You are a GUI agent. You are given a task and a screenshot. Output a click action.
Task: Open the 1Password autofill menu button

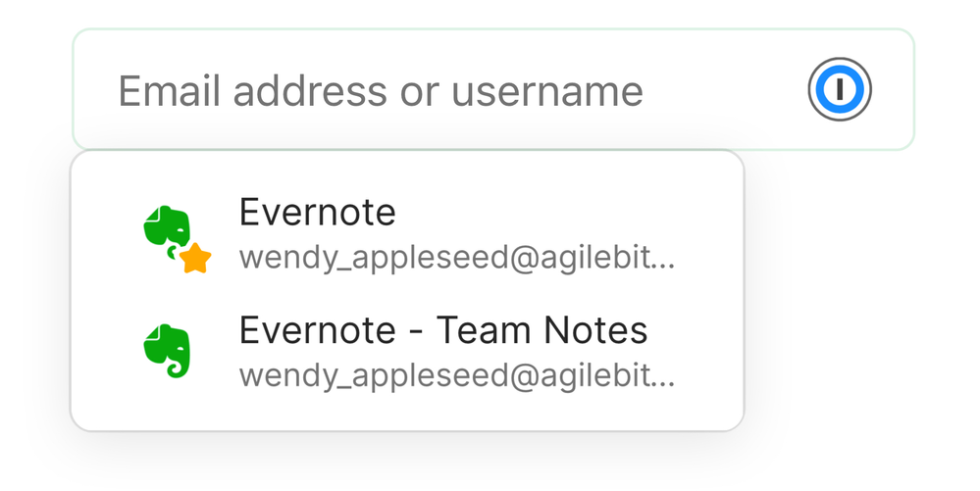(x=840, y=90)
